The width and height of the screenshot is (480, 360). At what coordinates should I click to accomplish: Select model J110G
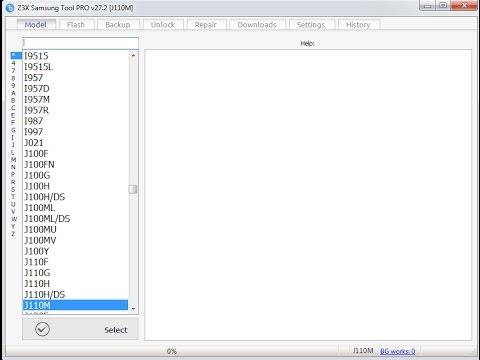coord(76,273)
